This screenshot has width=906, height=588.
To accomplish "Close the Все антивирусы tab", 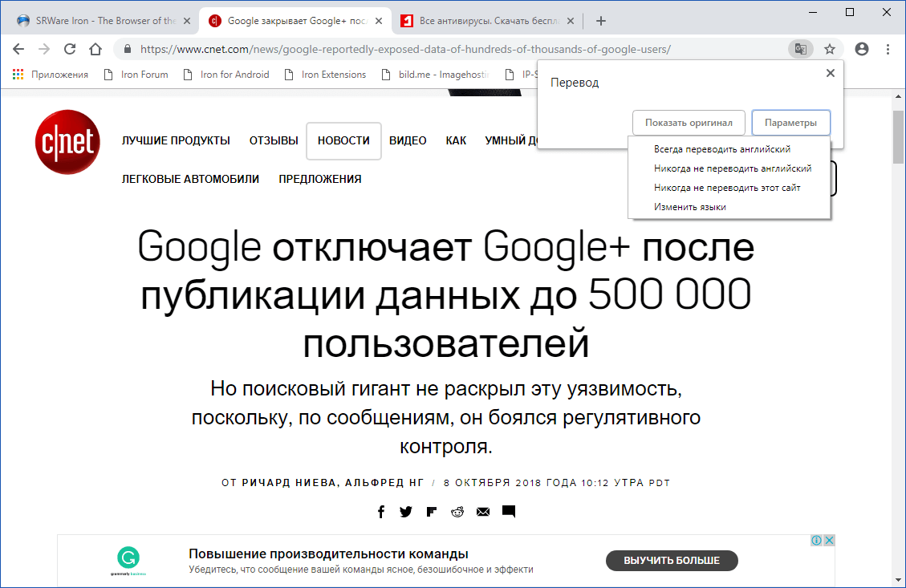I will click(x=571, y=21).
